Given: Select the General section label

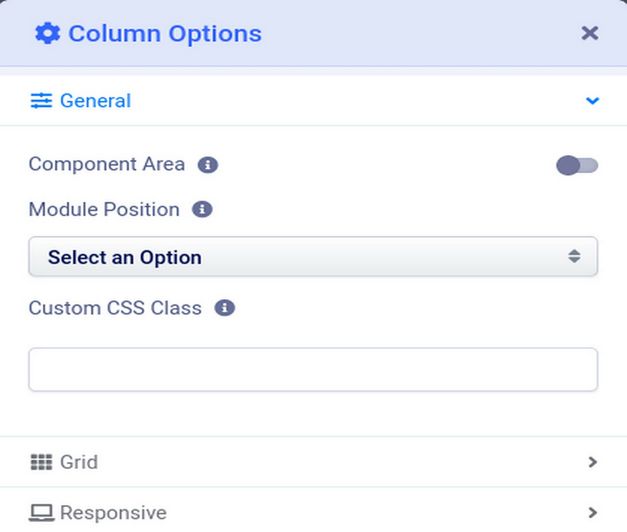Looking at the screenshot, I should (x=95, y=101).
